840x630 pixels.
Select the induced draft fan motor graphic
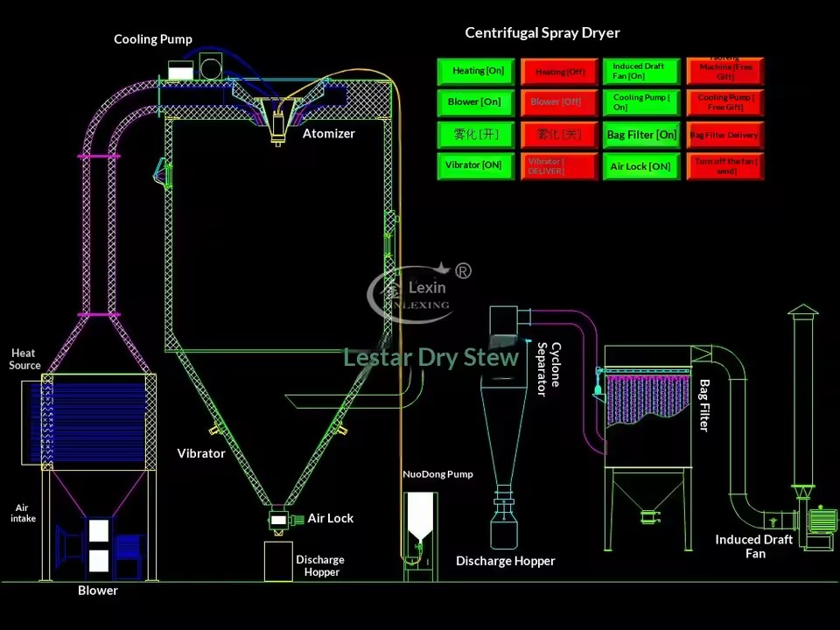coord(822,521)
